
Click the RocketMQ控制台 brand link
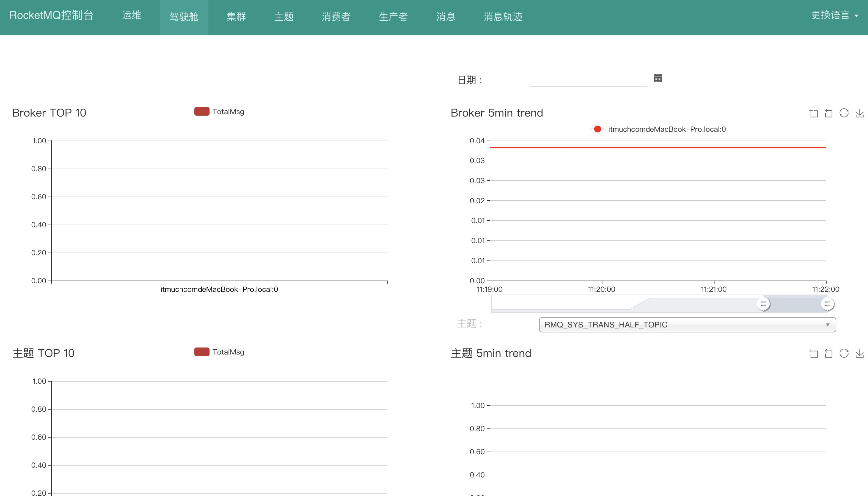[x=51, y=15]
